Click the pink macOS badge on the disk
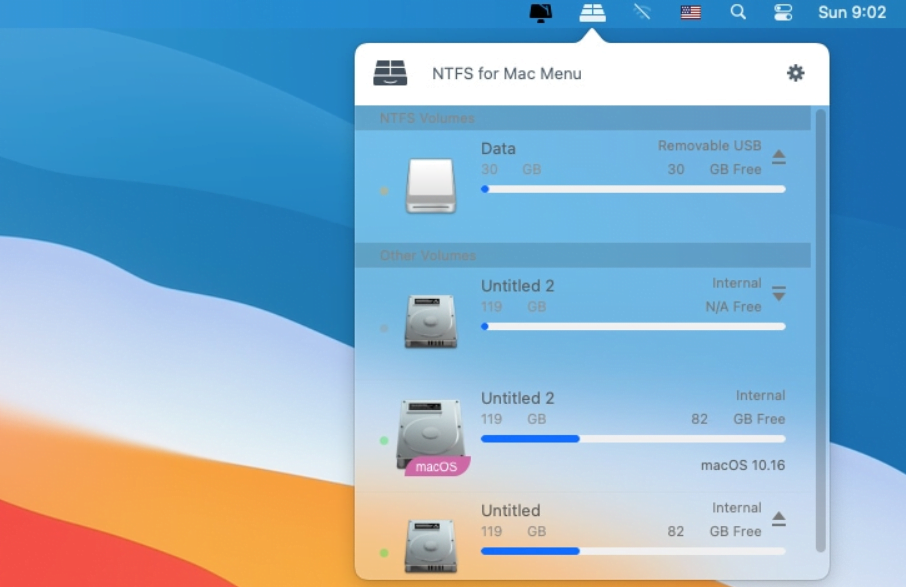 (437, 466)
